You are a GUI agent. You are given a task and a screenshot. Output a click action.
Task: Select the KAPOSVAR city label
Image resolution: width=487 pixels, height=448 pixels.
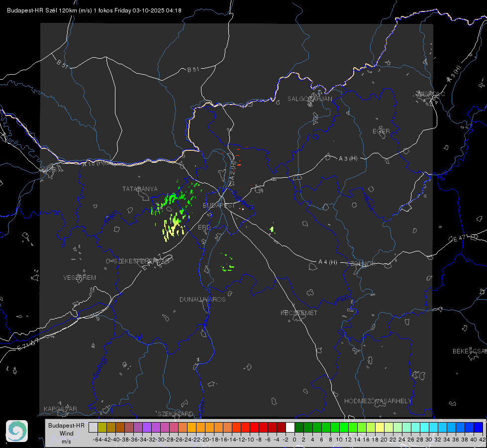[x=60, y=409]
